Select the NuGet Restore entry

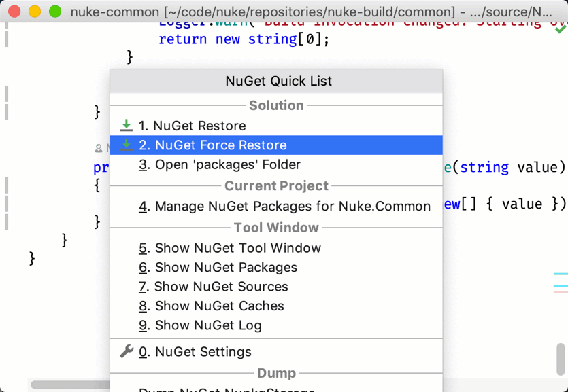click(x=197, y=125)
